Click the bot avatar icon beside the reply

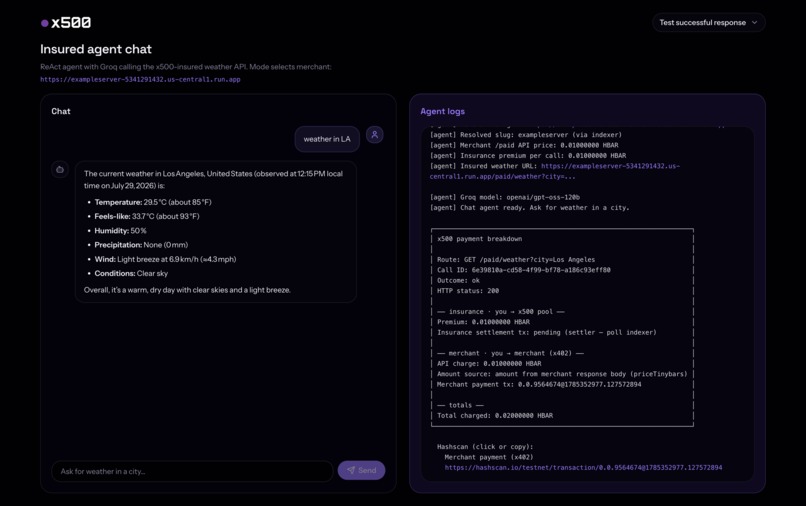pos(60,169)
